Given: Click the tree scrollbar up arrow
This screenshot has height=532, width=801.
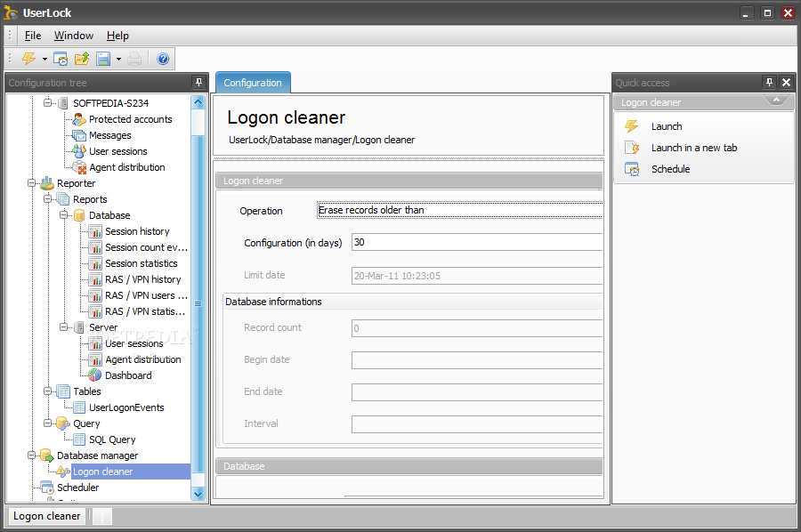Looking at the screenshot, I should (x=198, y=102).
